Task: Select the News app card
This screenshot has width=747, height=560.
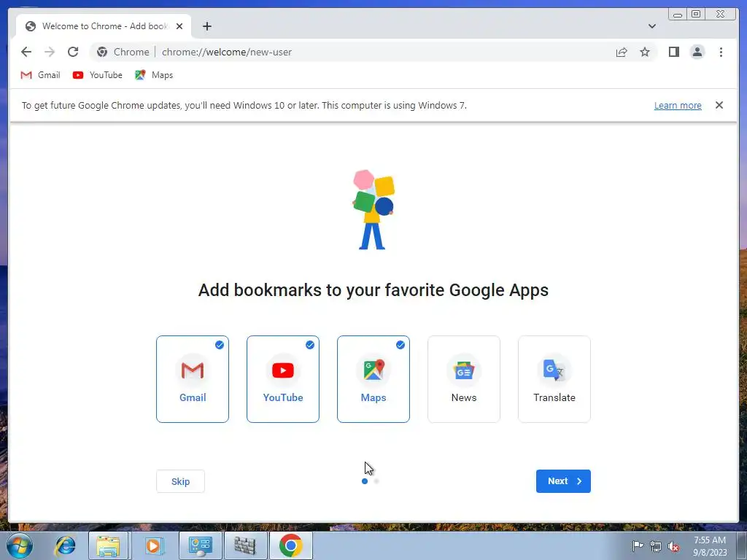Action: coord(464,379)
